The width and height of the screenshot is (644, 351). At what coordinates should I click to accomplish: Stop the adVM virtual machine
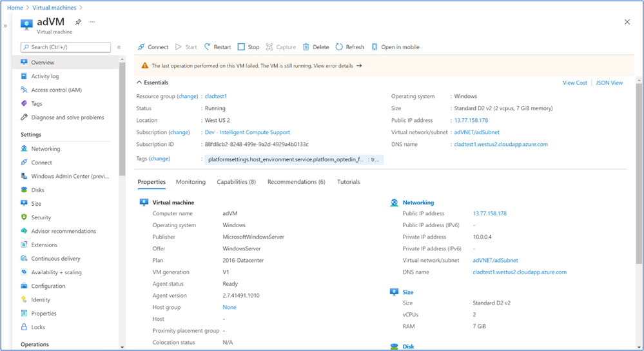[248, 47]
